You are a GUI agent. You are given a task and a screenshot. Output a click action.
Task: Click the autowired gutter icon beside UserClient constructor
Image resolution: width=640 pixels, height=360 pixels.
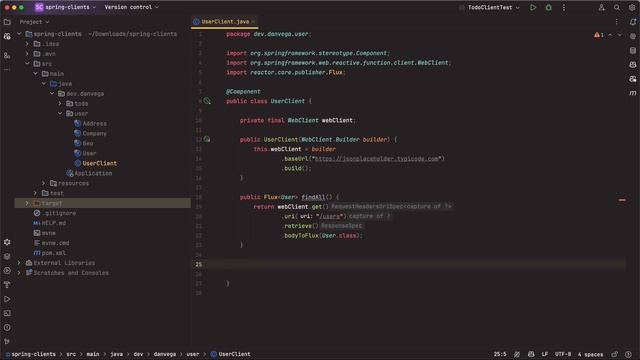pos(207,139)
